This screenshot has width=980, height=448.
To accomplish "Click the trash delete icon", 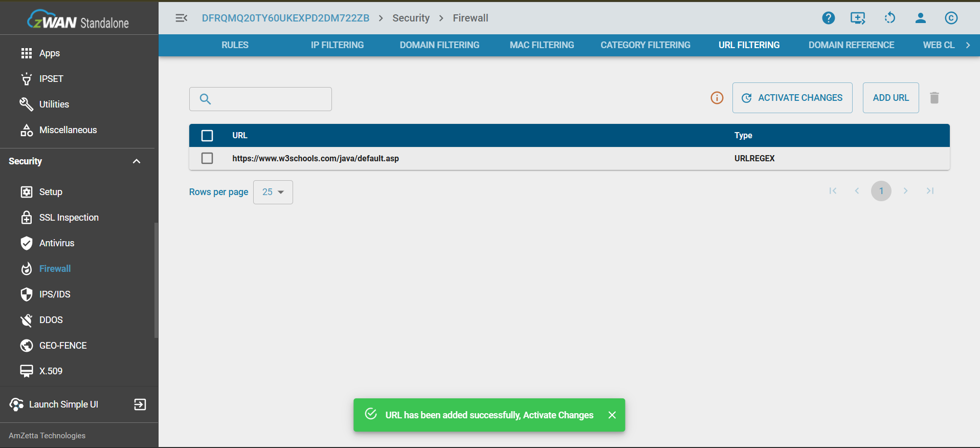I will [x=934, y=98].
